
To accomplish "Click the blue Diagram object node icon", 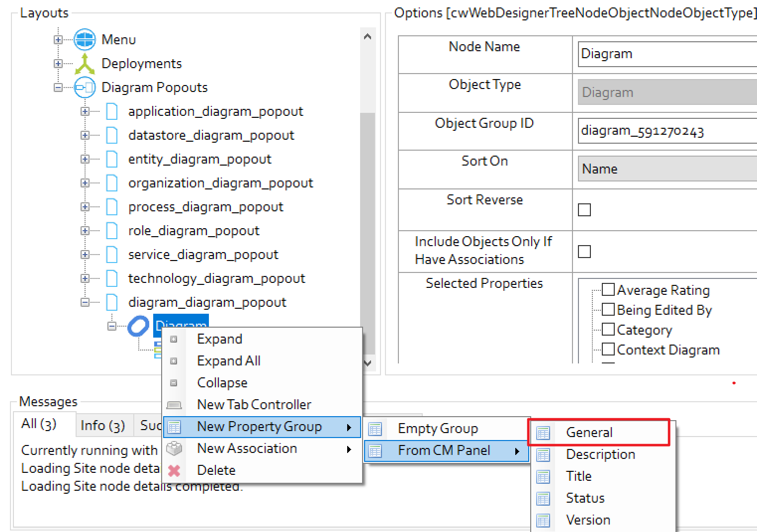I will click(138, 326).
